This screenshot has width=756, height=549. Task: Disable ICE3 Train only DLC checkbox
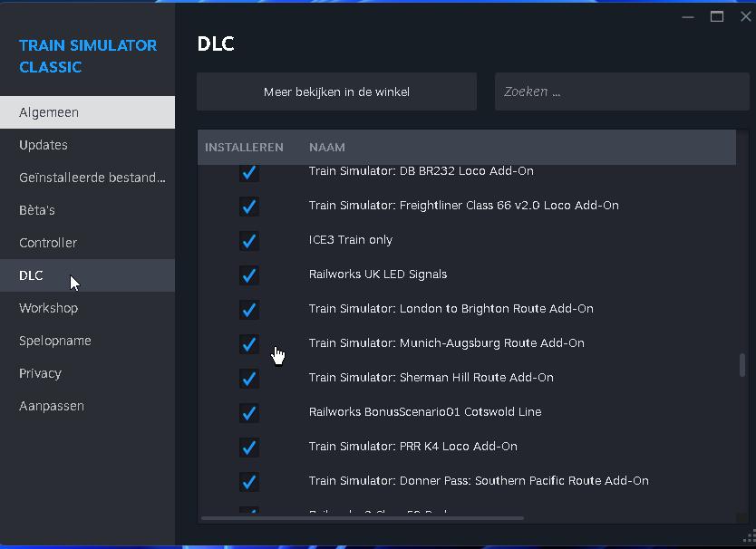pyautogui.click(x=249, y=241)
